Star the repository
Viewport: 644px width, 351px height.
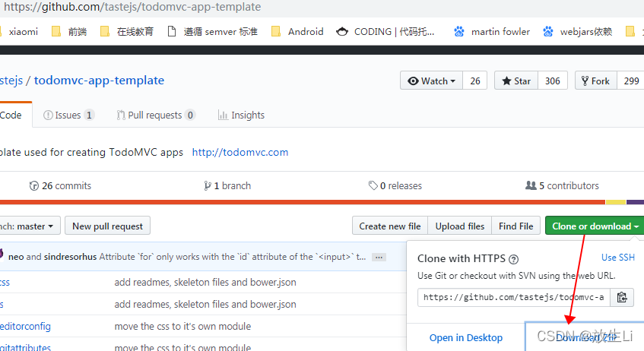pyautogui.click(x=516, y=81)
